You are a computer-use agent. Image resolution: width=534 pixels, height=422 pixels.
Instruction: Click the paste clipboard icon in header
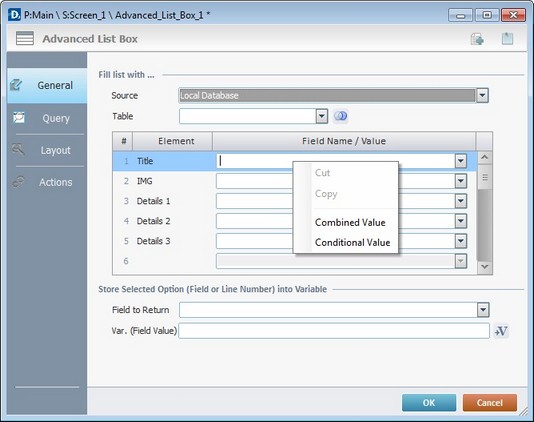point(507,38)
